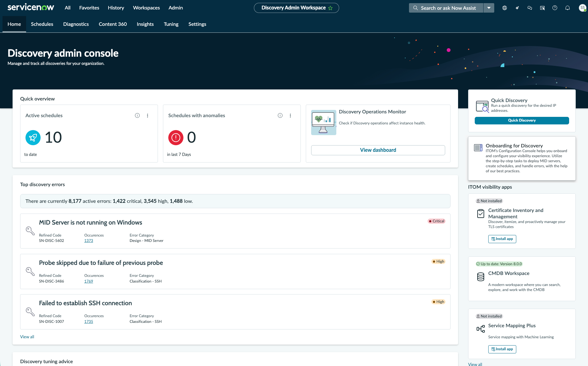Screen dimensions: 588x366
Task: Select the Home tab
Action: coord(14,24)
